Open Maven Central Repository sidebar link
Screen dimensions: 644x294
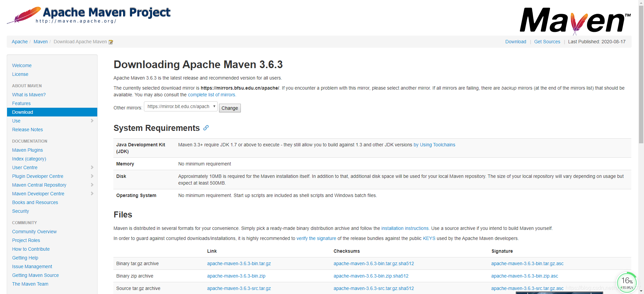coord(39,185)
